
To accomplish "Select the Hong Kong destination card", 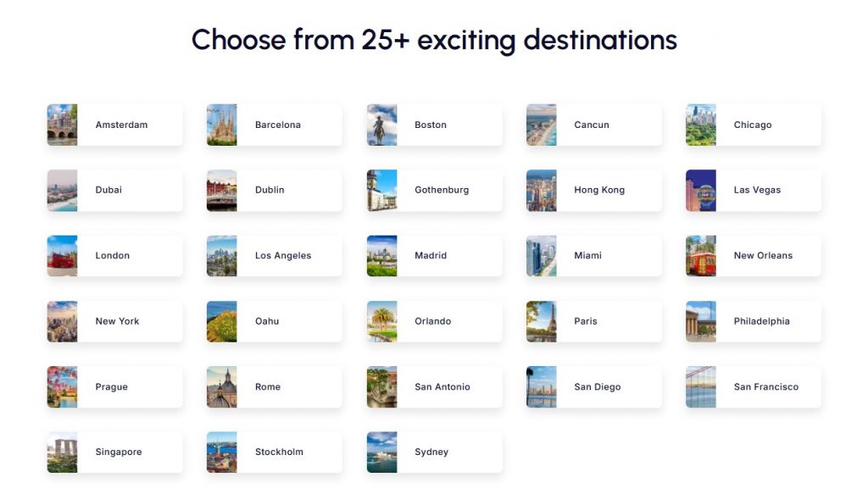I will (593, 190).
